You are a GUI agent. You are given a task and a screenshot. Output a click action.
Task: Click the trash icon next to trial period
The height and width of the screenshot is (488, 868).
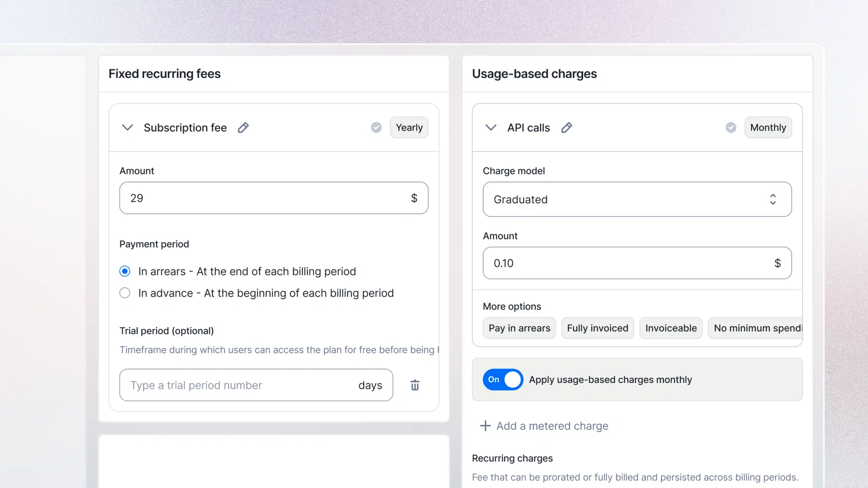click(x=415, y=385)
